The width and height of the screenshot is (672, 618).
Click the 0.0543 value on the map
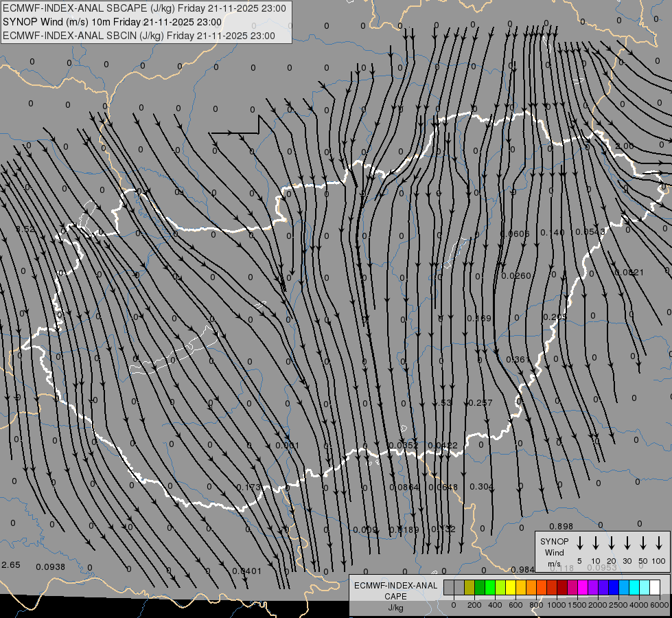(590, 231)
